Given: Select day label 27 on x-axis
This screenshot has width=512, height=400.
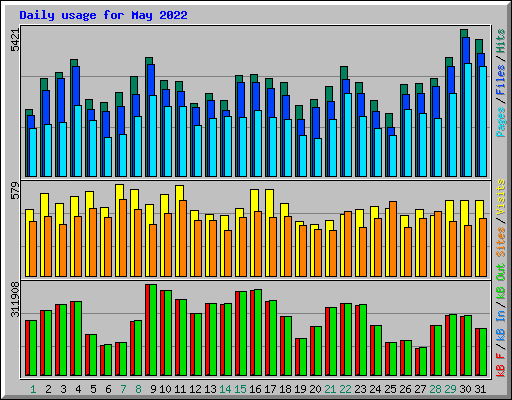Looking at the screenshot, I should coord(420,389).
